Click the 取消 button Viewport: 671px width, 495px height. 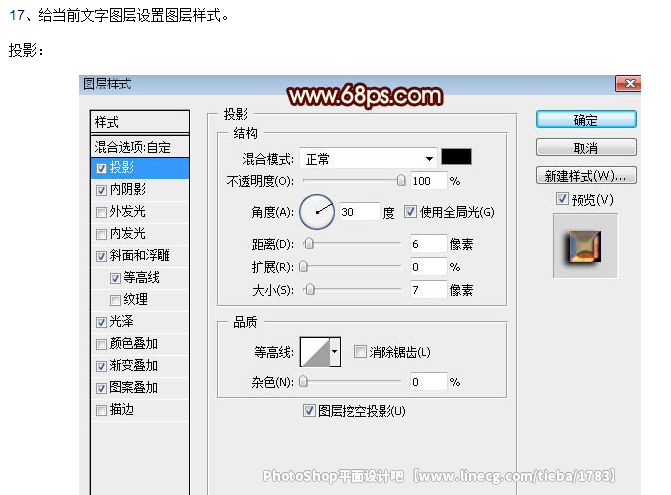pos(586,148)
